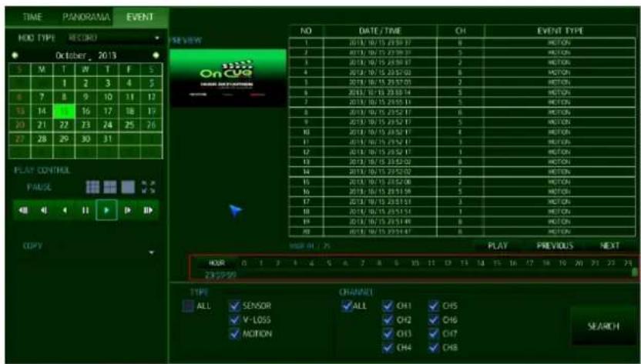The image size is (641, 364).
Task: Go to the next month in calendar
Action: click(156, 55)
